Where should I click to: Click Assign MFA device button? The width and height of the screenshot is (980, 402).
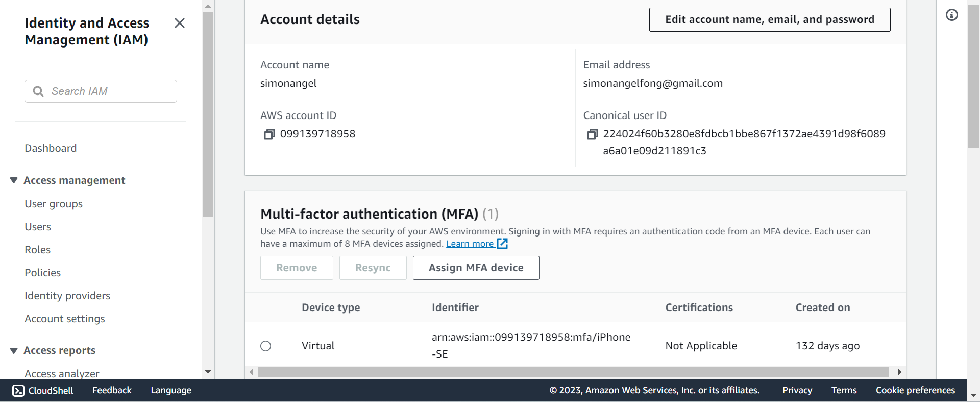pos(476,268)
